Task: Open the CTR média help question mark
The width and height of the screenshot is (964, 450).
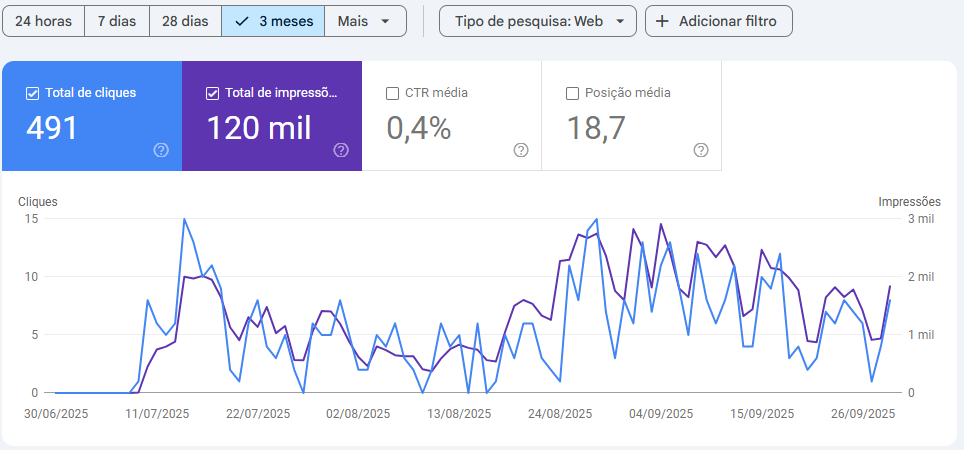Action: pos(521,150)
